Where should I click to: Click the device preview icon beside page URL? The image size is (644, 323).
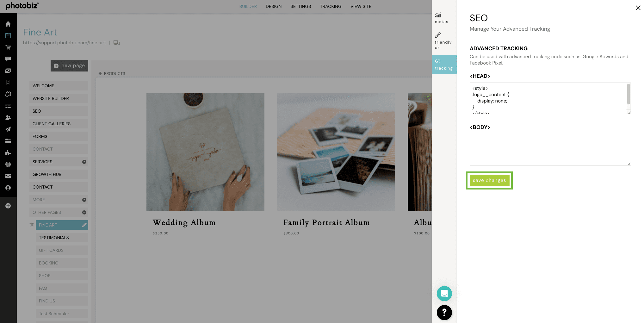point(117,43)
